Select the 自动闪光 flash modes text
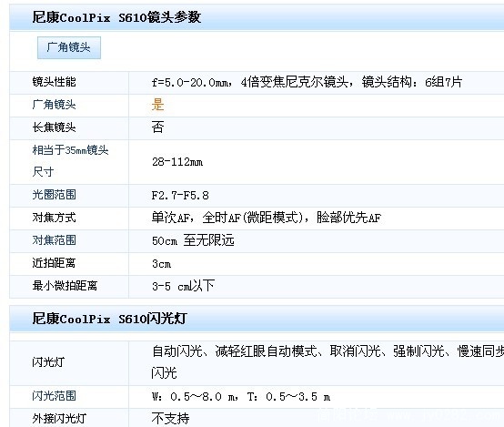Image resolution: width=504 pixels, height=427 pixels. 328,362
